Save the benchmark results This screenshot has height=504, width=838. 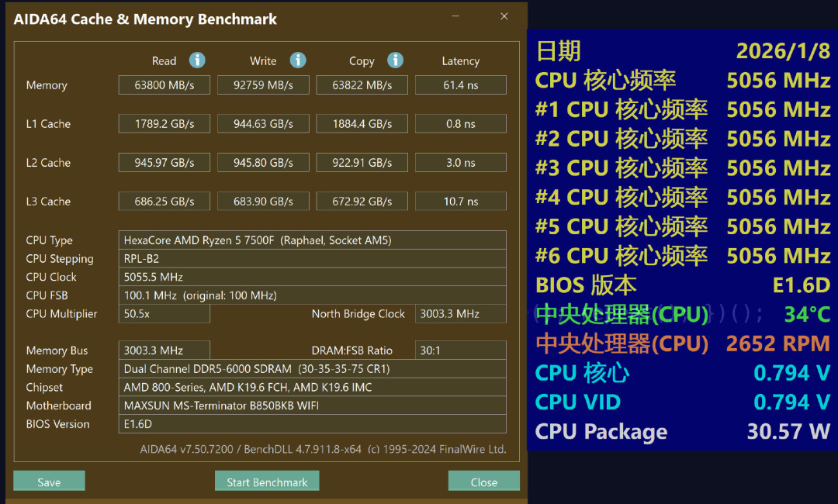[49, 481]
